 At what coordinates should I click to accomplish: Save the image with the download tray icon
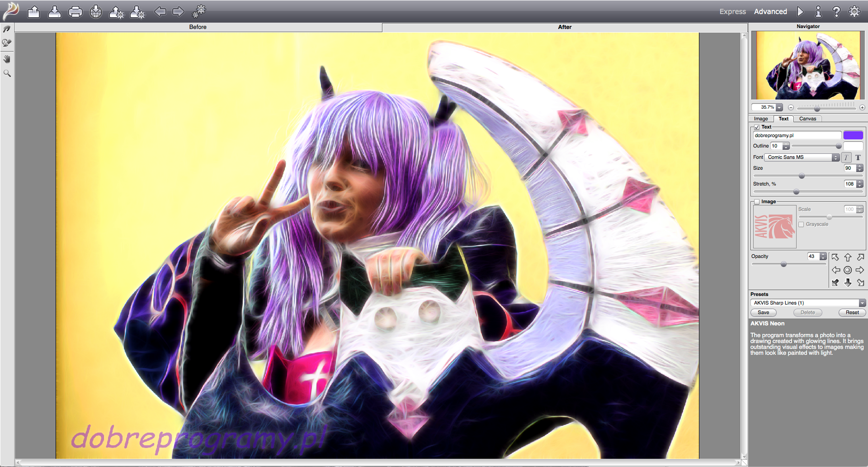[54, 12]
